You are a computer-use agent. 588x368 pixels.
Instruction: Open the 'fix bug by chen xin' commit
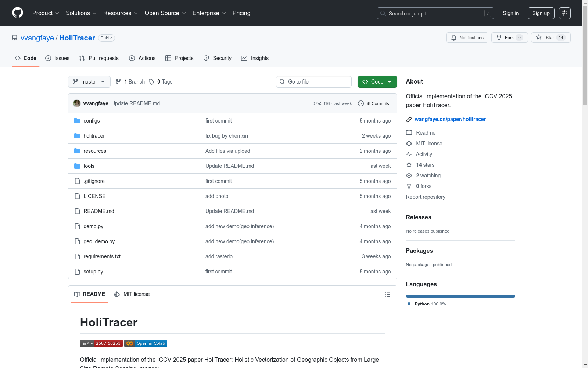coord(227,136)
